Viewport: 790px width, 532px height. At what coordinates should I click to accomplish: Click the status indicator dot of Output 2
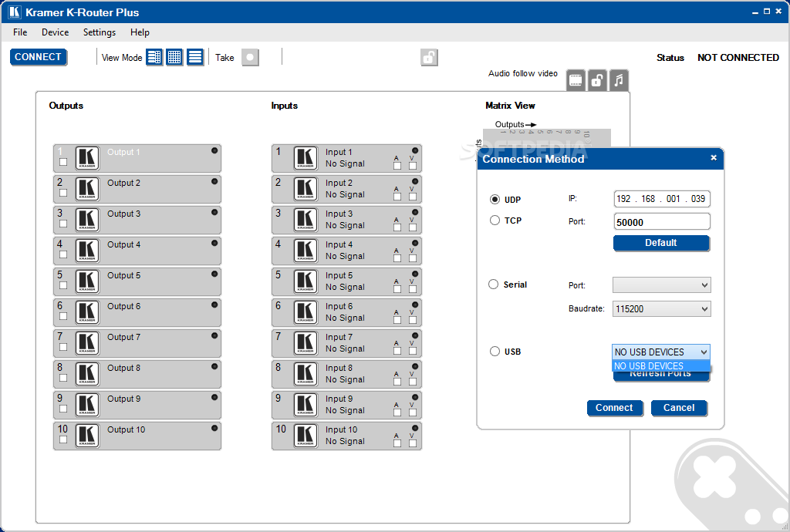coord(214,181)
